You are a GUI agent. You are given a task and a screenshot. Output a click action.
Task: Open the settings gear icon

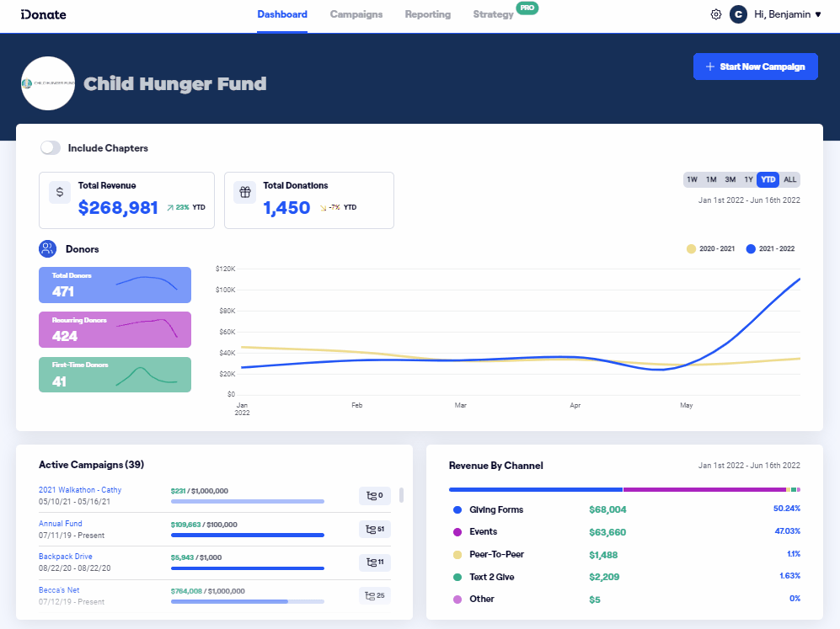coord(716,14)
